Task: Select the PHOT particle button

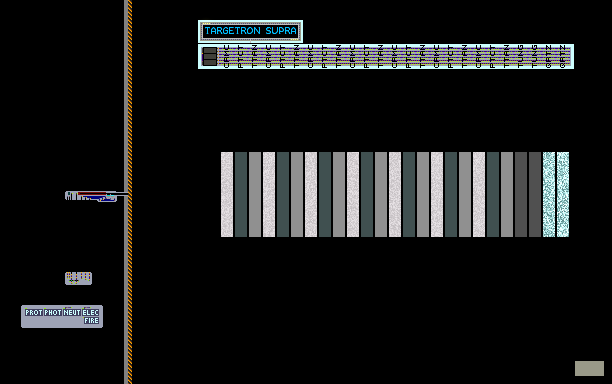Action: pyautogui.click(x=53, y=313)
